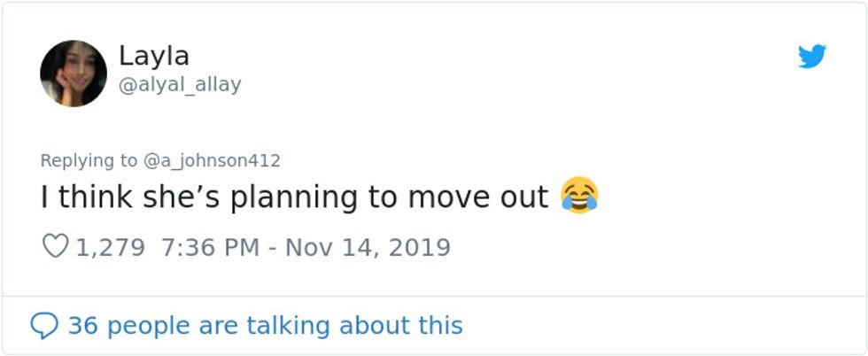Click the Twitter bird logo

[812, 57]
